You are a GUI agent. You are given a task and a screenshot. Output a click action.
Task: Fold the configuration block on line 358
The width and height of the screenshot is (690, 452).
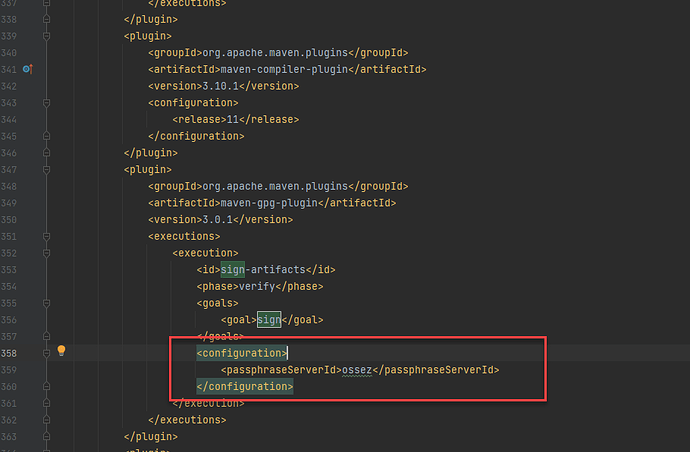point(46,353)
